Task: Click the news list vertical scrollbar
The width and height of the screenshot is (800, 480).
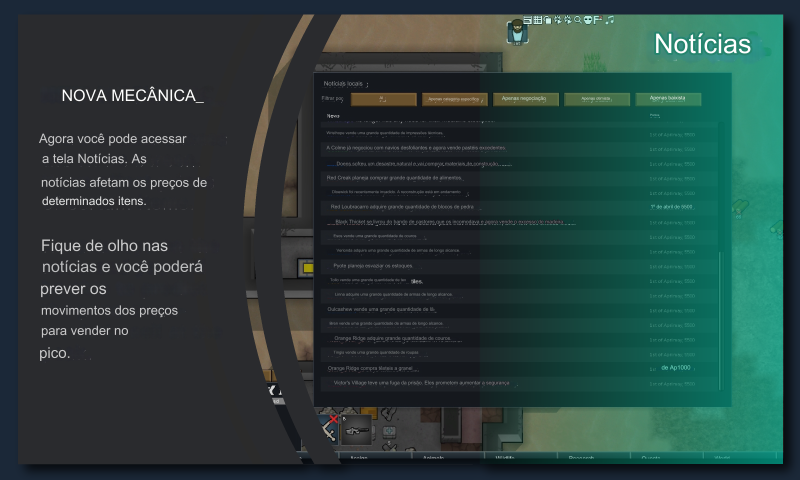Action: coord(721,320)
